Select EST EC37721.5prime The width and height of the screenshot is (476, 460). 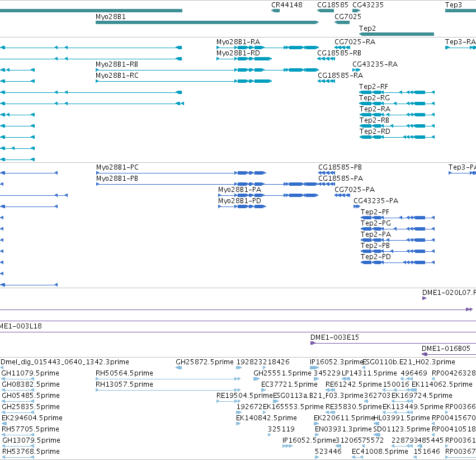tap(263, 390)
